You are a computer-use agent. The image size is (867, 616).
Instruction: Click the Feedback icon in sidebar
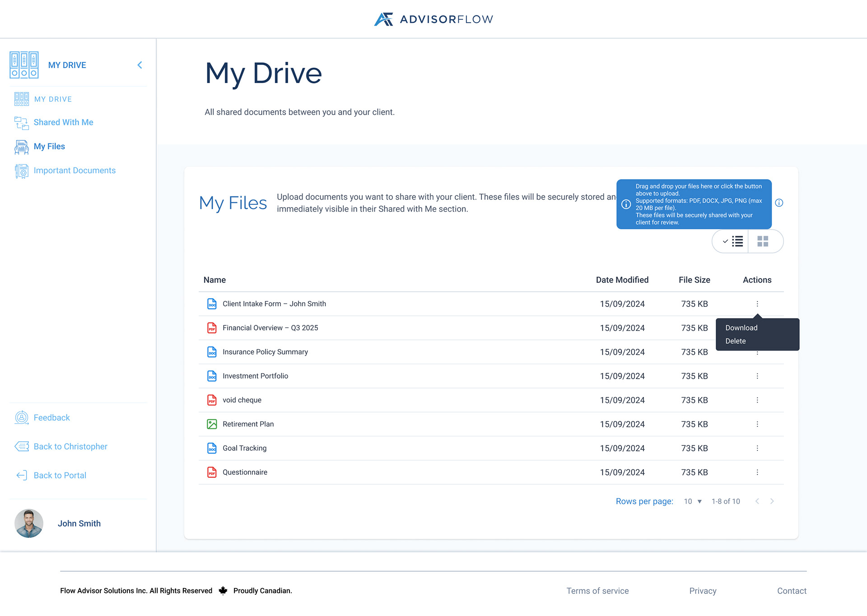21,417
